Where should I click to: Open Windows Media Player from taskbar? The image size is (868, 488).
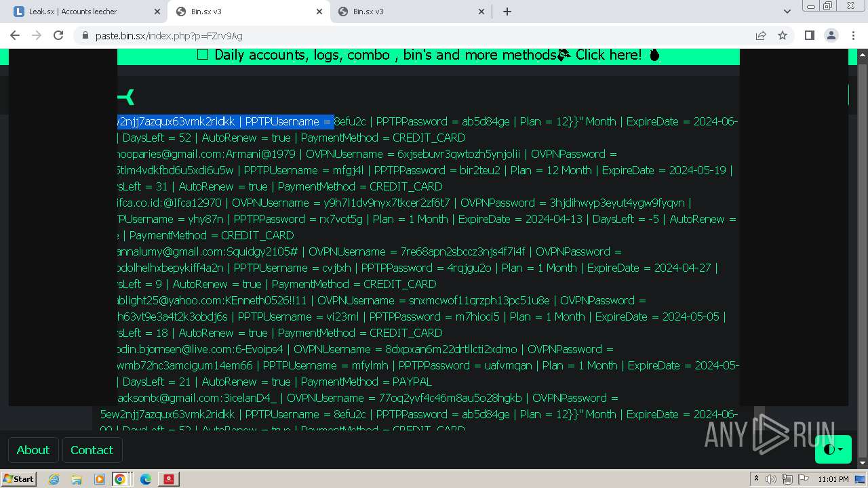point(99,479)
